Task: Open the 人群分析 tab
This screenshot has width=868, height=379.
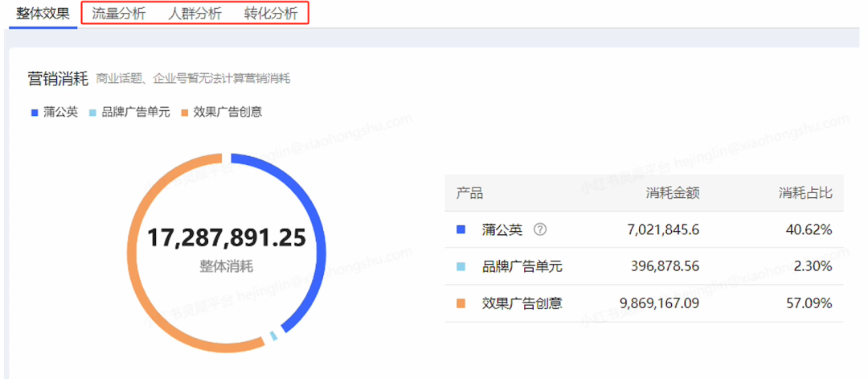Action: pos(194,14)
